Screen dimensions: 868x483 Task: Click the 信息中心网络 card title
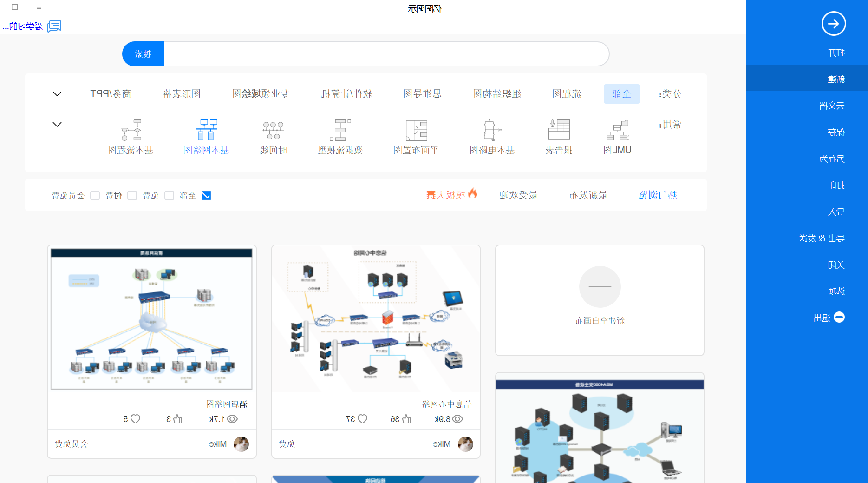pyautogui.click(x=446, y=404)
